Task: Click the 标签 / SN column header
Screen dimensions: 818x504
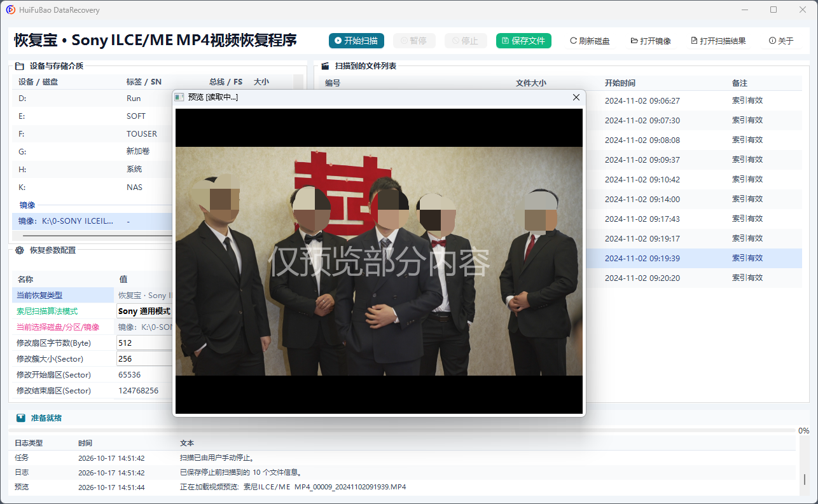Action: [144, 82]
